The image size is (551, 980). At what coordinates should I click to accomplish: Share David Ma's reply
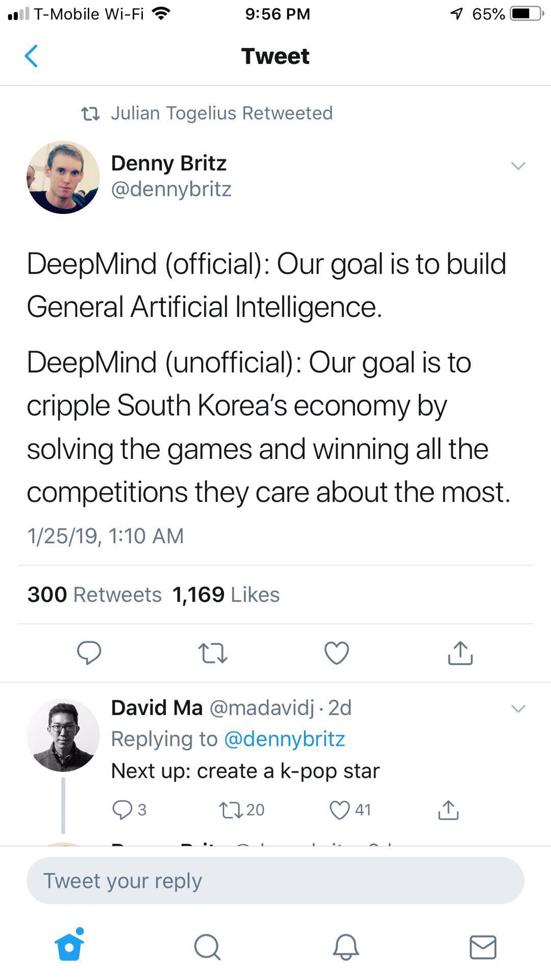point(448,810)
